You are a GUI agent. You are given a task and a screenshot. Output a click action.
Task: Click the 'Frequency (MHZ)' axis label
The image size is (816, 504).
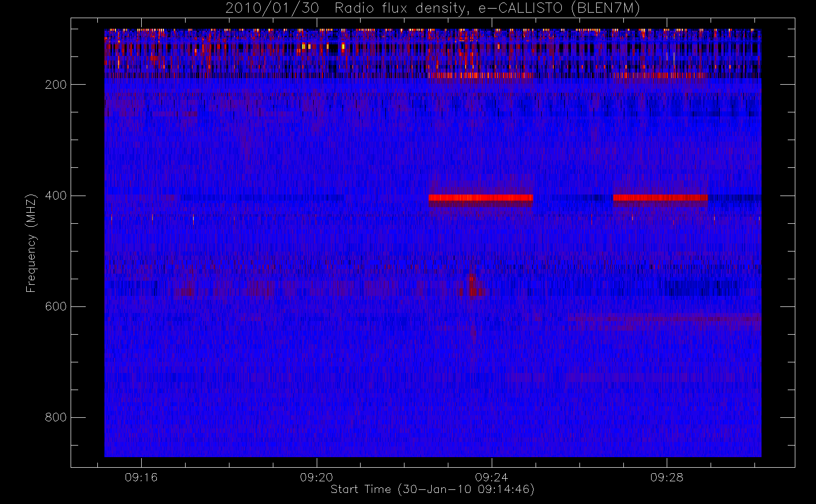(x=31, y=243)
